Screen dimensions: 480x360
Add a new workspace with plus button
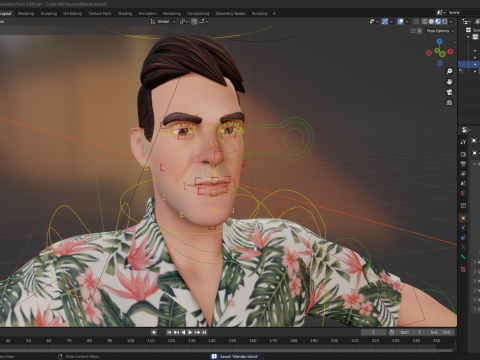pos(274,14)
